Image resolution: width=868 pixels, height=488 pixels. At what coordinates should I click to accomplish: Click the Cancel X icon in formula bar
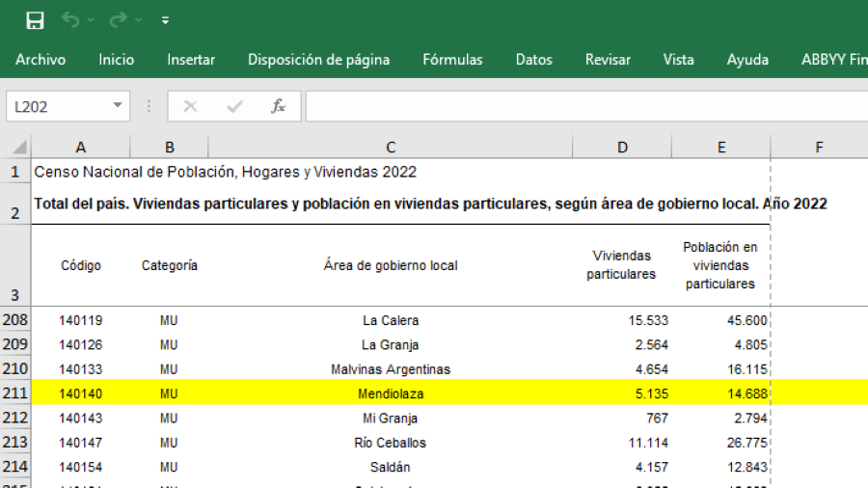tap(190, 106)
